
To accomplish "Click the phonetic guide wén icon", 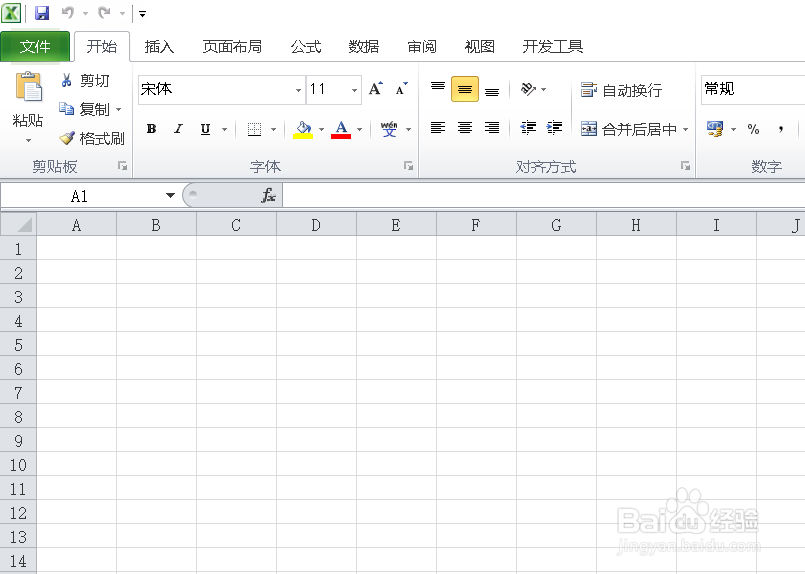I will coord(389,129).
